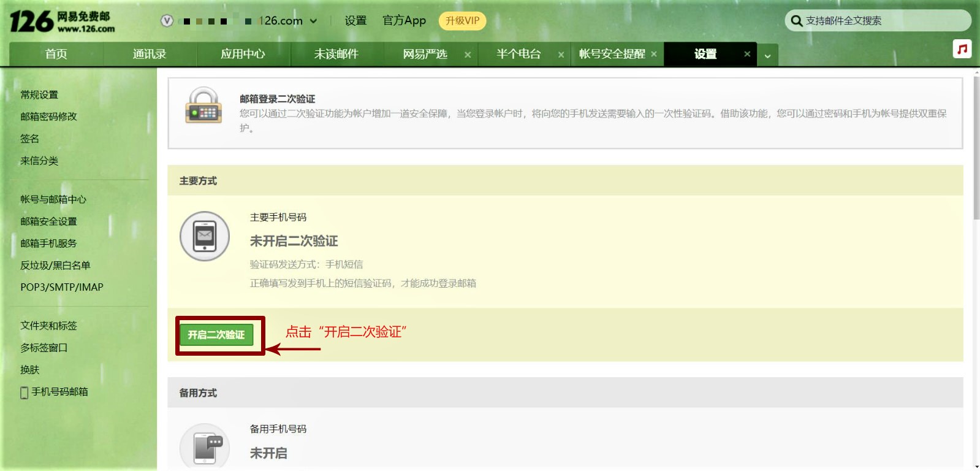980x471 pixels.
Task: Click the red music note icon
Action: click(962, 49)
